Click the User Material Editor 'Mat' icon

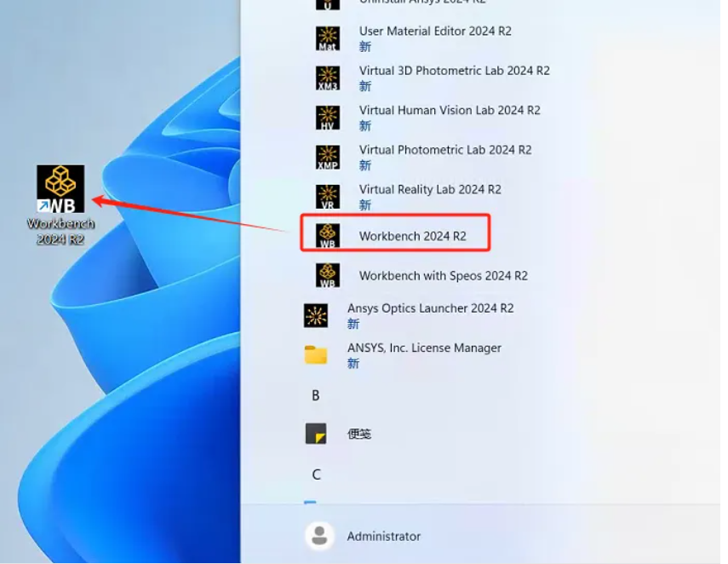tap(328, 38)
